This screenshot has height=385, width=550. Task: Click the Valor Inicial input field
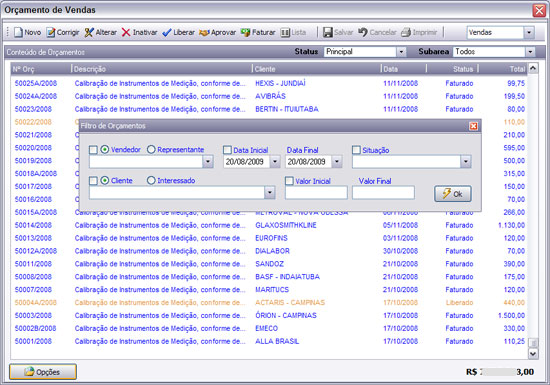click(316, 192)
